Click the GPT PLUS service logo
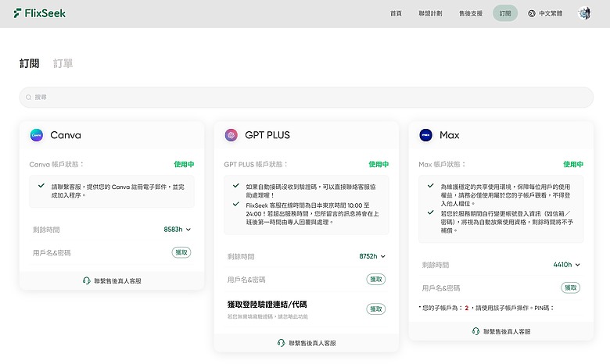The height and width of the screenshot is (364, 610). click(231, 135)
